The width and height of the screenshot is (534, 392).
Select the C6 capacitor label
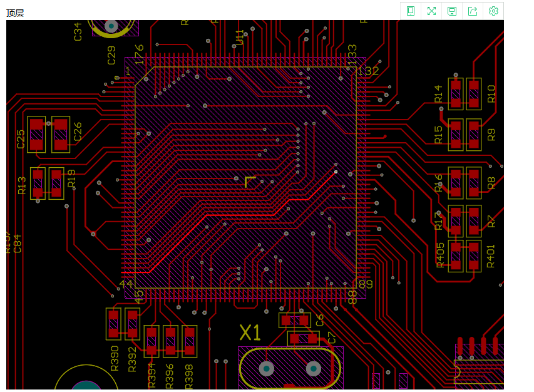(x=319, y=320)
